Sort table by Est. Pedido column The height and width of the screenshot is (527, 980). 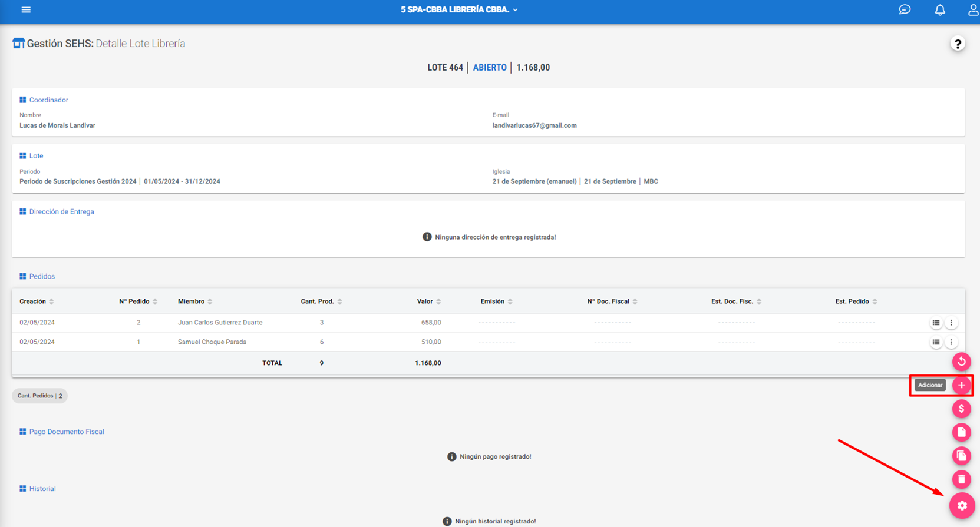(x=856, y=301)
